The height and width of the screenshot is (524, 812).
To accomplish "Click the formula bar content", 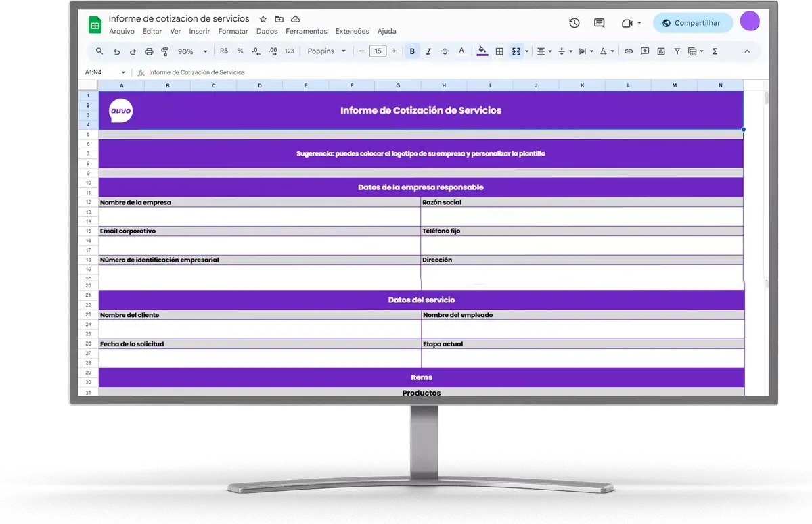I will (196, 72).
